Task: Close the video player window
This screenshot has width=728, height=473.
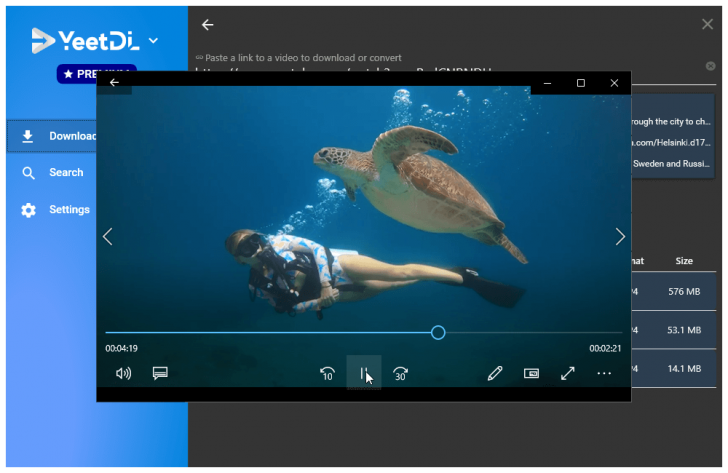Action: click(x=614, y=83)
